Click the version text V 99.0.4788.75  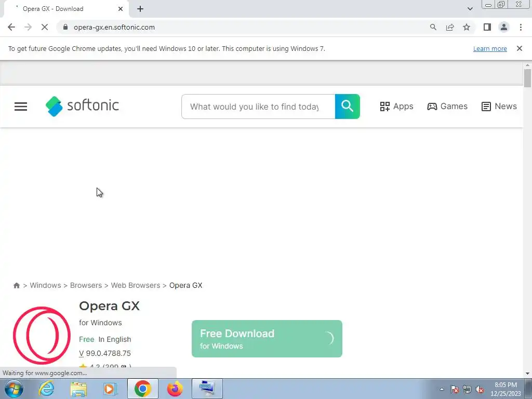point(105,353)
